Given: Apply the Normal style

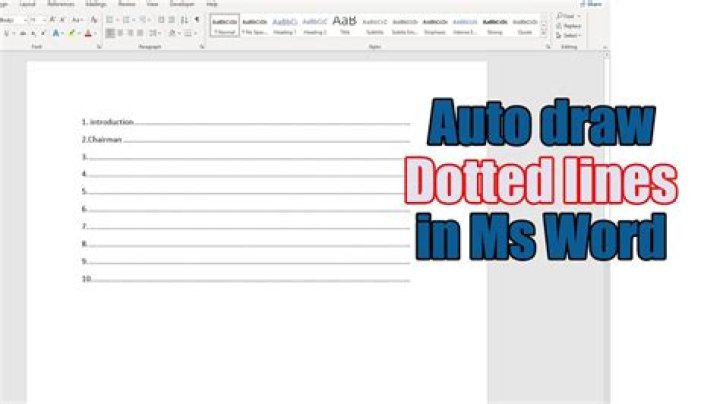Looking at the screenshot, I should (x=225, y=26).
